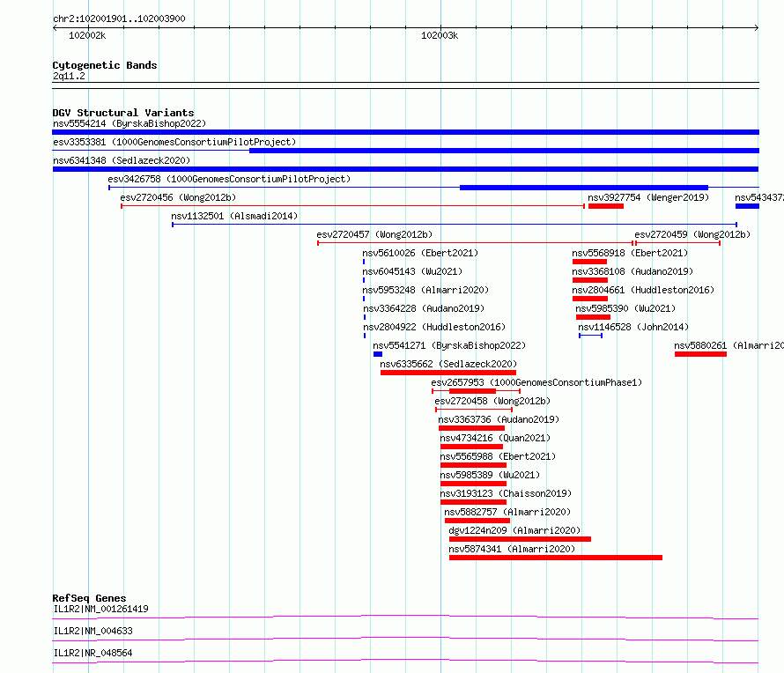Click the Cytogenetic Bands track title
This screenshot has width=784, height=673.
click(x=105, y=65)
